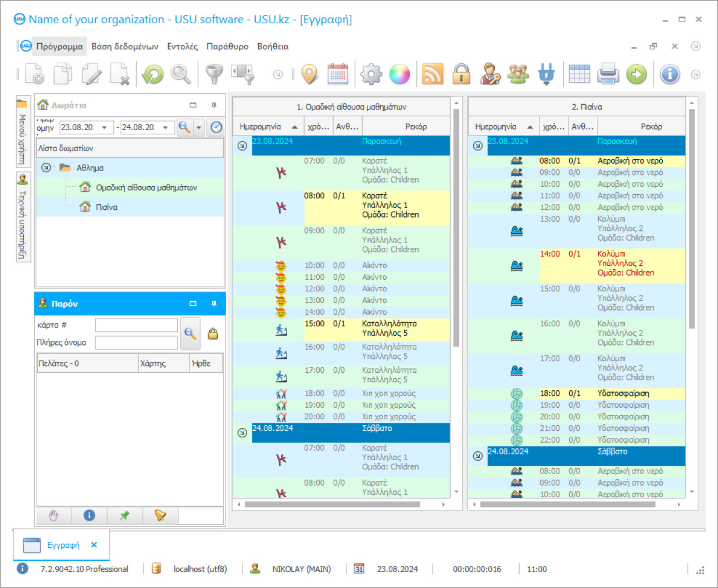Viewport: 718px width, 588px height.
Task: Click the padlock icon in Παρόν panel
Action: pos(213,333)
